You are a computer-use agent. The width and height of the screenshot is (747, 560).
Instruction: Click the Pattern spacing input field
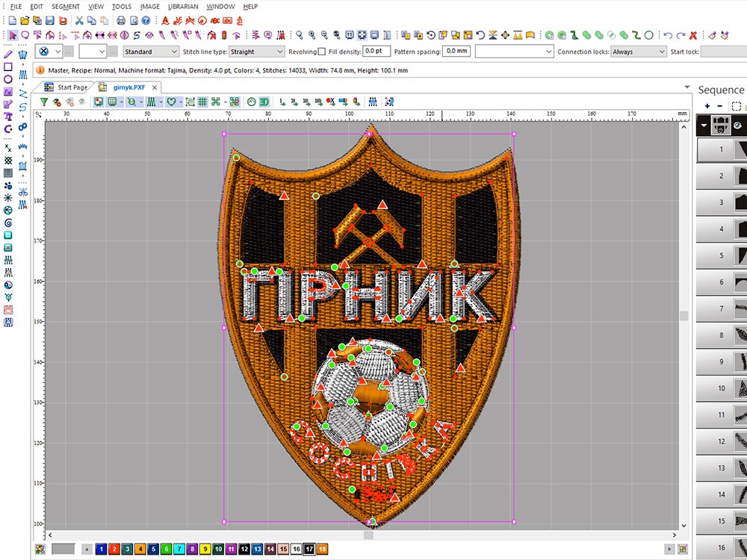coord(456,51)
